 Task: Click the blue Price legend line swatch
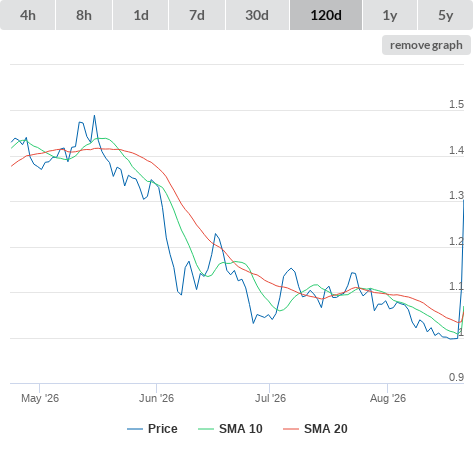click(x=135, y=429)
